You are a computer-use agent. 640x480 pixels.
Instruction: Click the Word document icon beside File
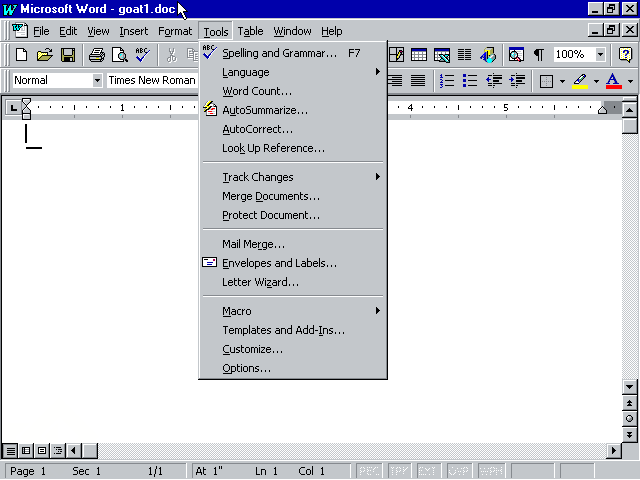click(x=20, y=31)
